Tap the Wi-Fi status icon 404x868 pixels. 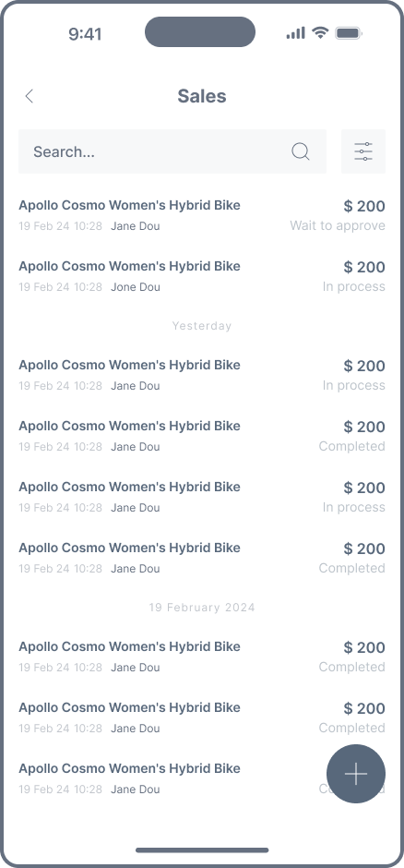click(320, 32)
